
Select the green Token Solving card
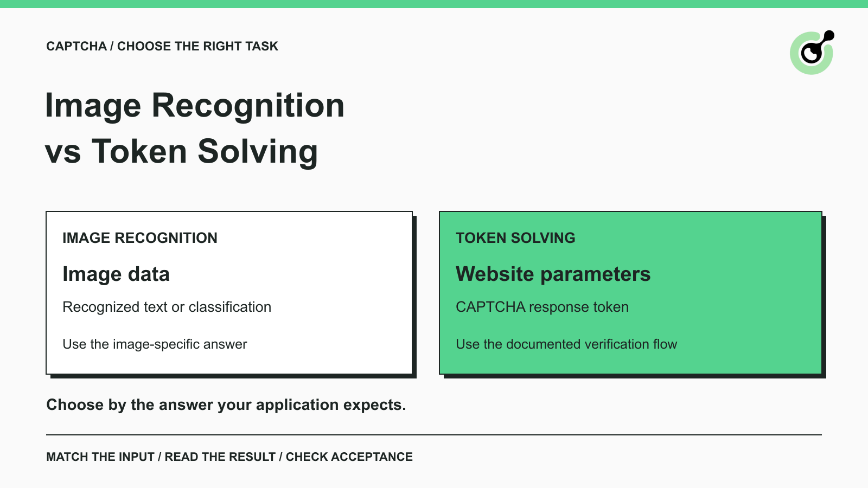[631, 293]
